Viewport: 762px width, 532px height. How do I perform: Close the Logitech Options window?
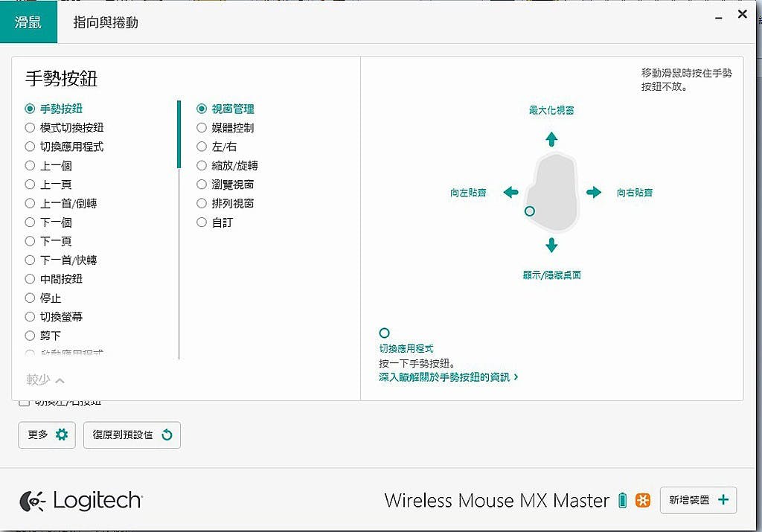coord(742,14)
